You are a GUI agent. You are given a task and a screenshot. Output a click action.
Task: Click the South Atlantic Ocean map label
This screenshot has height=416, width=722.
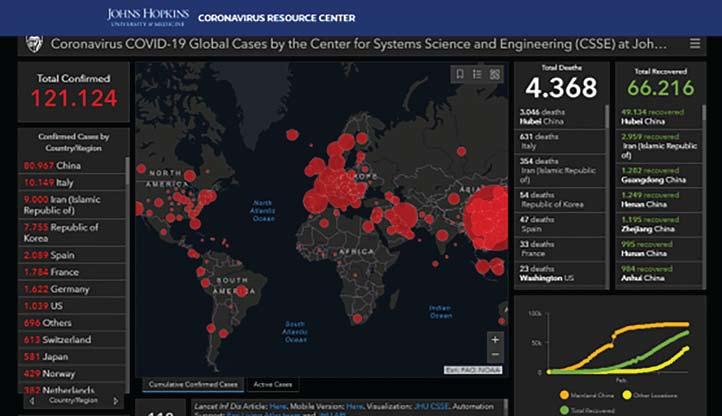(295, 332)
